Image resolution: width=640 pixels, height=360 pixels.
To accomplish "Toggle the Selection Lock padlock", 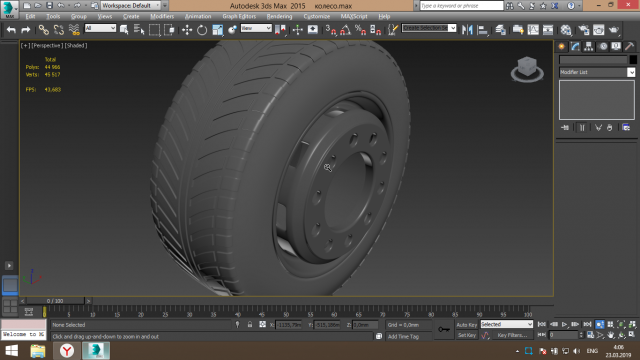I will tap(250, 324).
